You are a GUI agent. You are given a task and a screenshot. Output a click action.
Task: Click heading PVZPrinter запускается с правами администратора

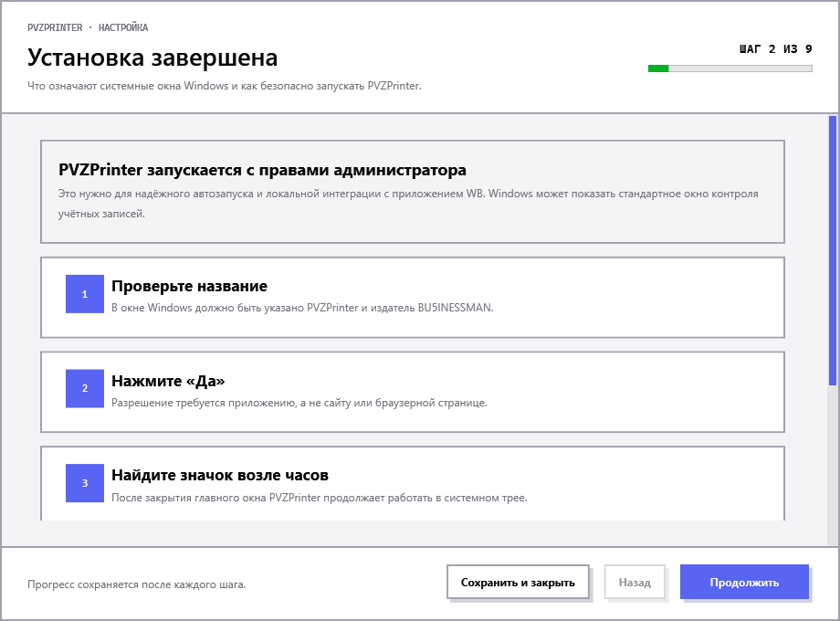pyautogui.click(x=262, y=170)
